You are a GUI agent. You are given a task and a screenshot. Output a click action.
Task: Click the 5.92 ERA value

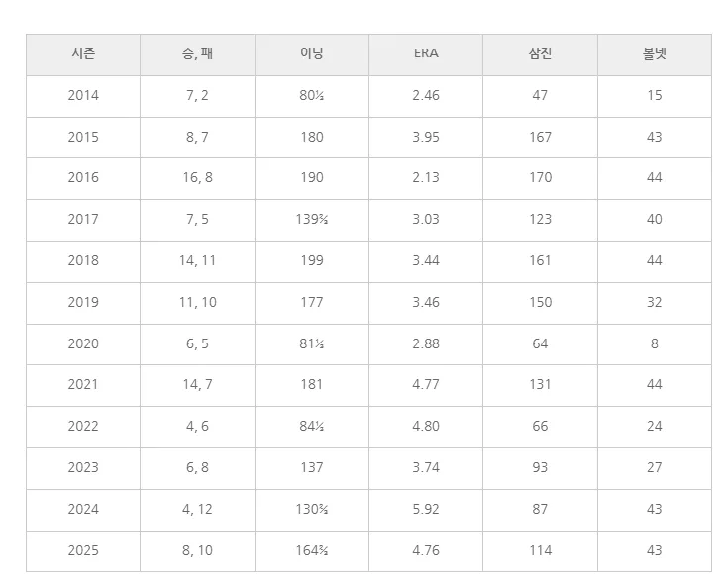point(426,510)
